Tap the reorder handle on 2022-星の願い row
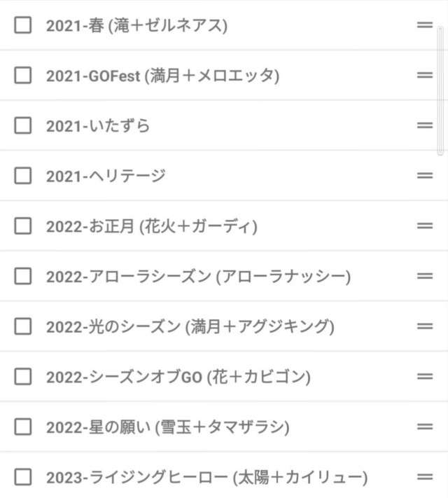Viewport: 448px width, 498px height. tap(425, 427)
